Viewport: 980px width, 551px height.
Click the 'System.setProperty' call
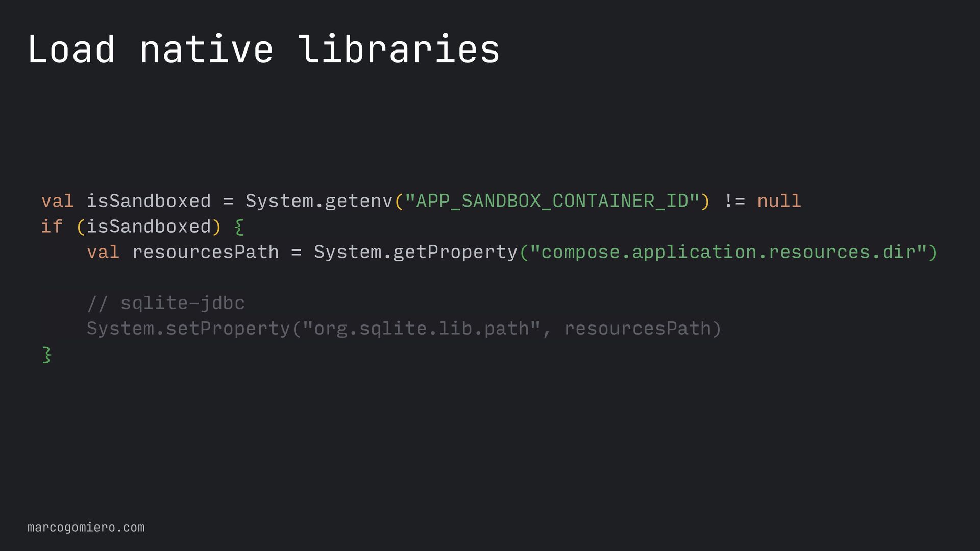click(x=189, y=329)
